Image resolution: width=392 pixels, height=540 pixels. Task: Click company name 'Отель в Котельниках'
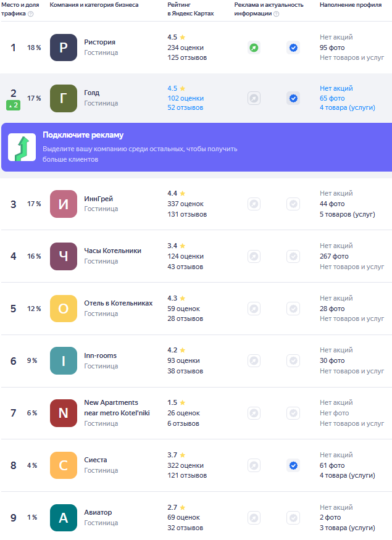coord(118,303)
